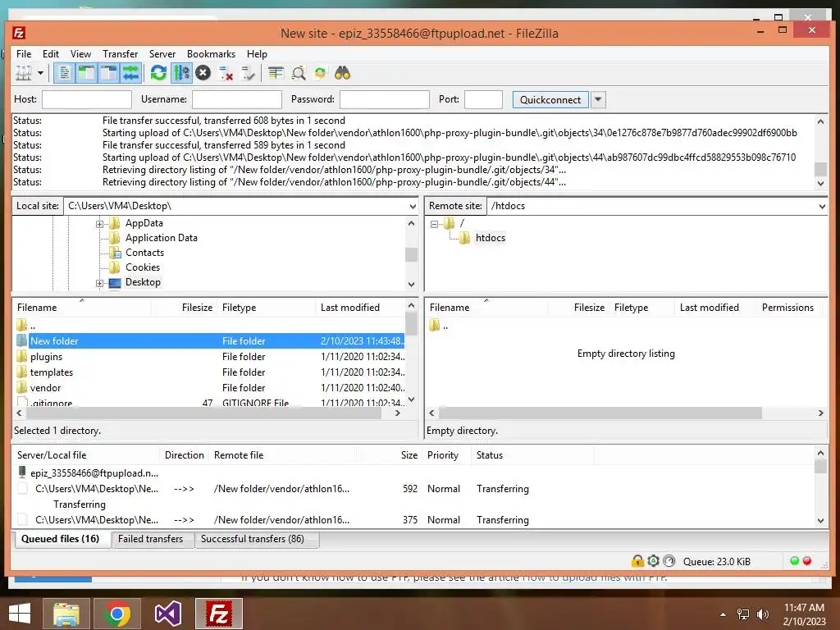Toggle the local directory tree display

(86, 73)
